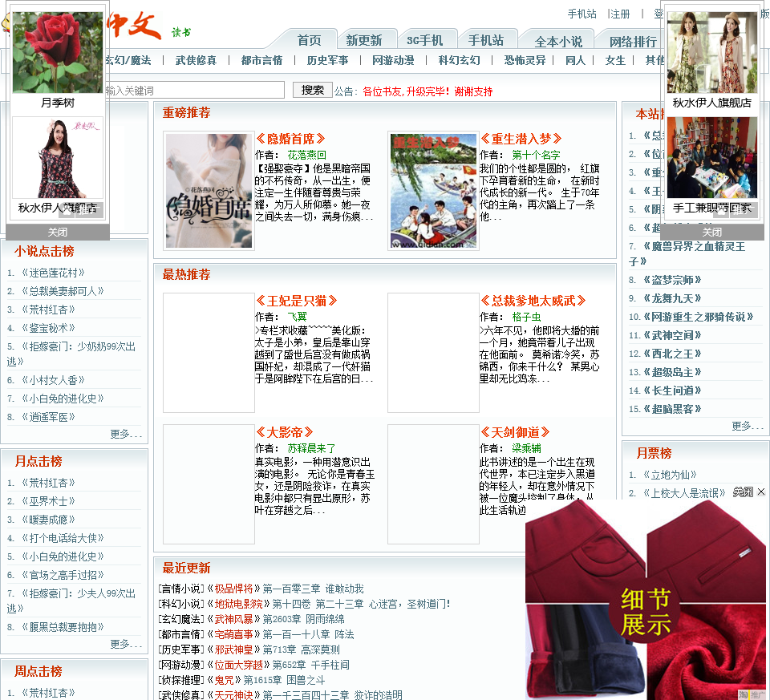
Task: Browse the 武侠修真 category
Action: coord(196,60)
